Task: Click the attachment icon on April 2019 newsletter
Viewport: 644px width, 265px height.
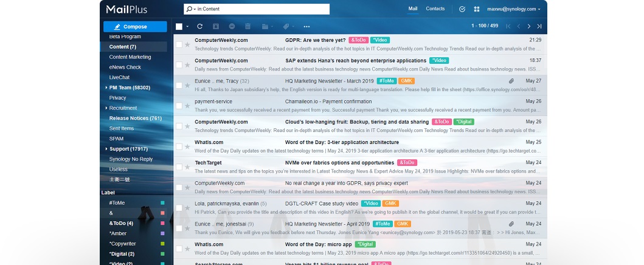Action: pyautogui.click(x=511, y=224)
